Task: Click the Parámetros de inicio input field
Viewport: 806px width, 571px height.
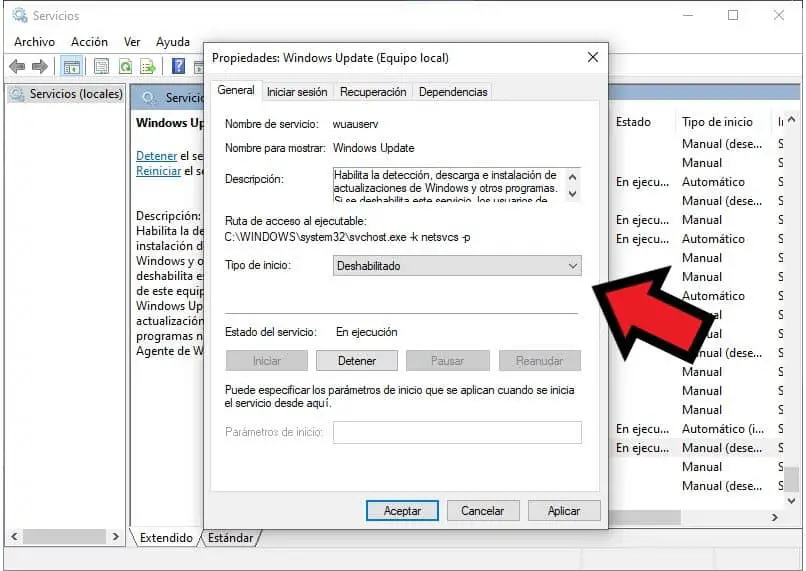Action: (457, 432)
